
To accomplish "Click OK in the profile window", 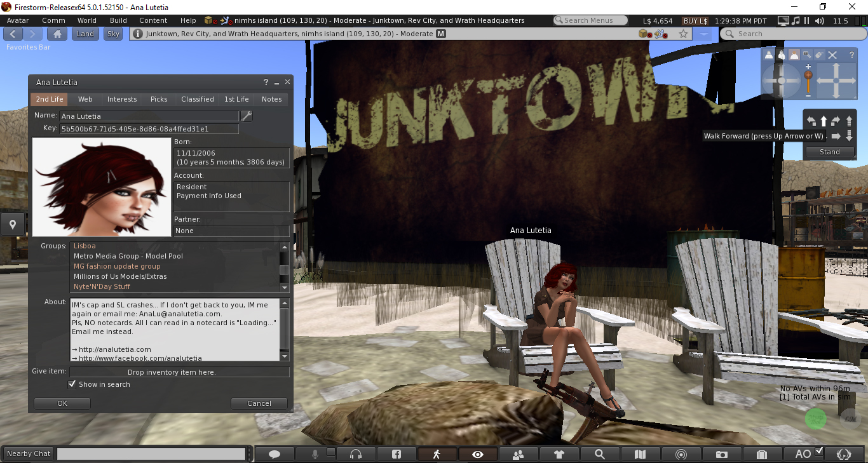I will point(62,403).
